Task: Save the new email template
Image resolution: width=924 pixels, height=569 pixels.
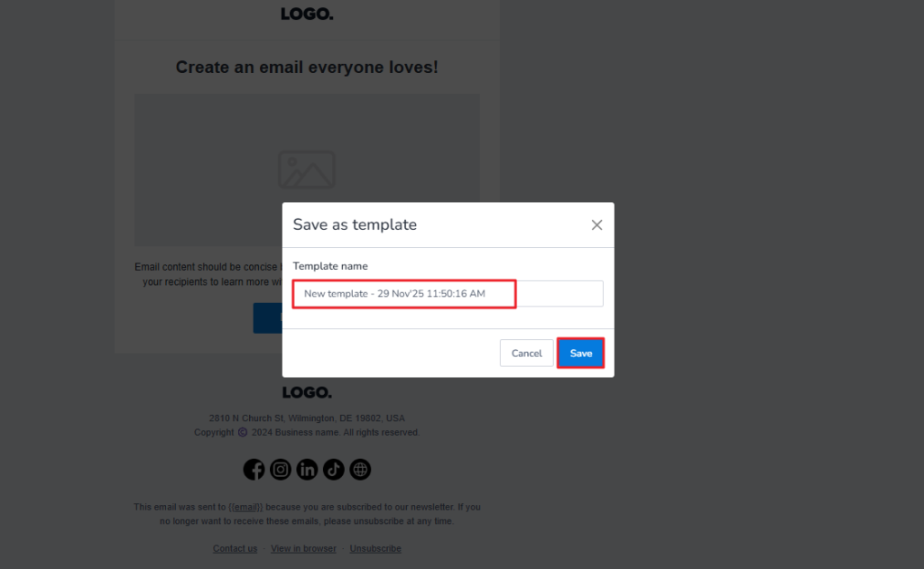Action: click(x=580, y=353)
